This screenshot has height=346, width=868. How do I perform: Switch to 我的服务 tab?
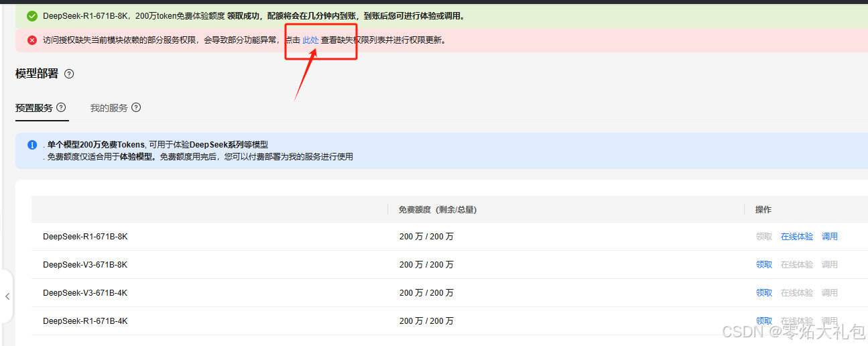(x=109, y=107)
